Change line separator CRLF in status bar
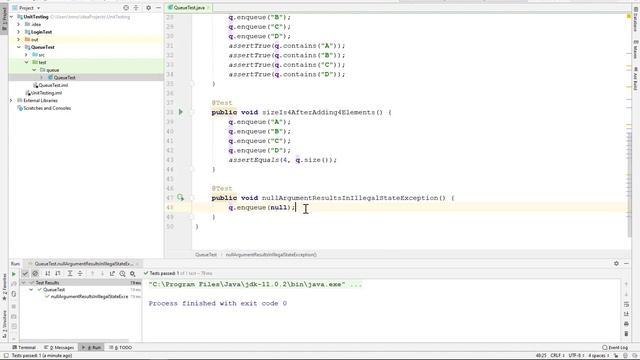The width and height of the screenshot is (640, 360). pyautogui.click(x=557, y=356)
